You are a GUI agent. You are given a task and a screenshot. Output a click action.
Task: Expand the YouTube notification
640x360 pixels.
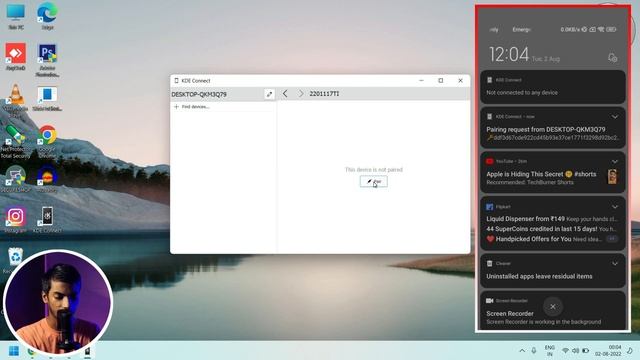[614, 162]
